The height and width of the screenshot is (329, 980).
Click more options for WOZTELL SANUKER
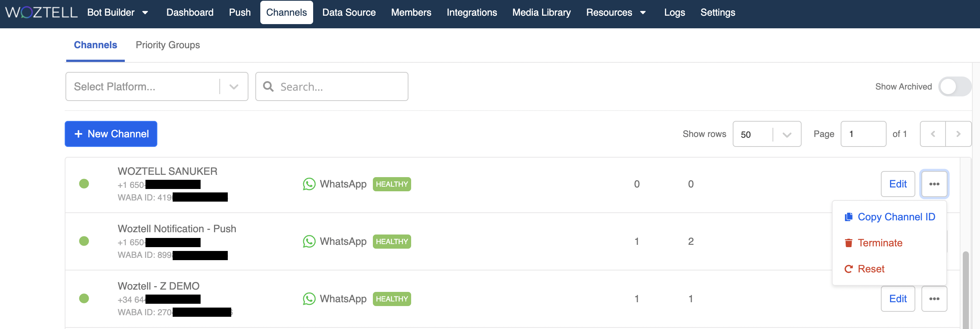pyautogui.click(x=934, y=184)
